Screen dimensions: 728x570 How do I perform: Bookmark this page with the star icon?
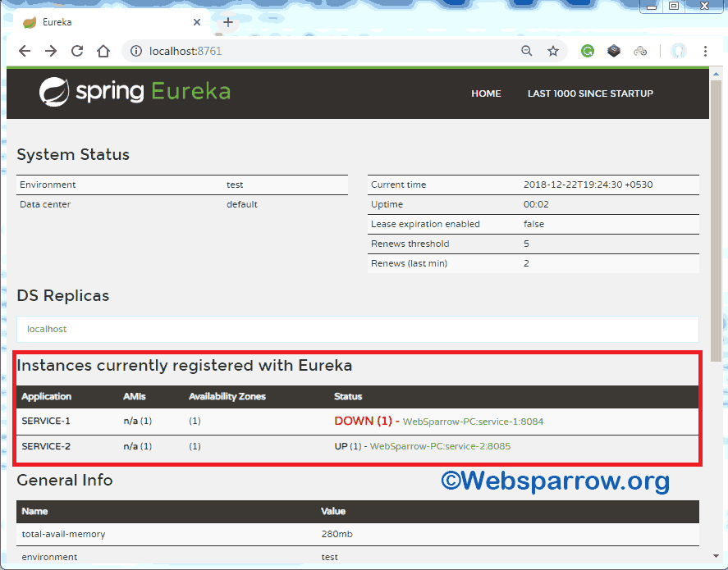click(x=553, y=51)
